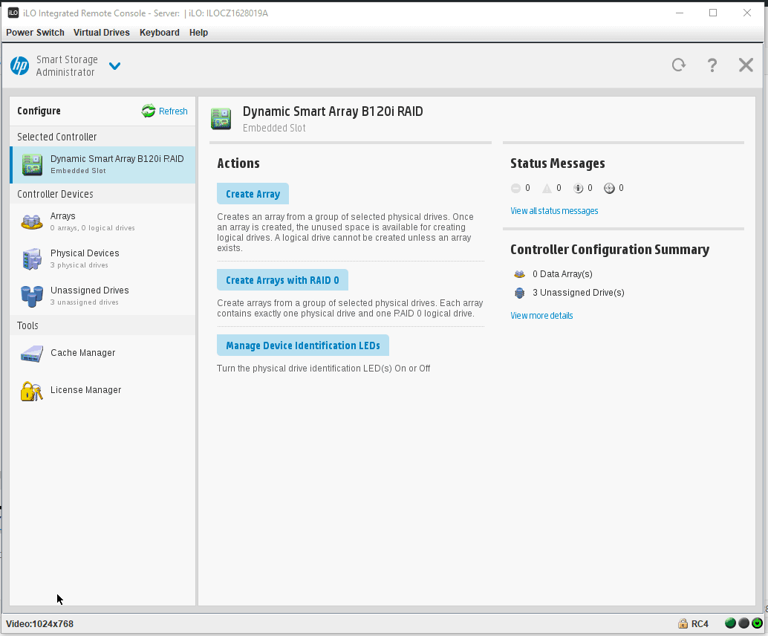Click '0 Data Array(s)' summary text
768x636 pixels.
pos(562,274)
